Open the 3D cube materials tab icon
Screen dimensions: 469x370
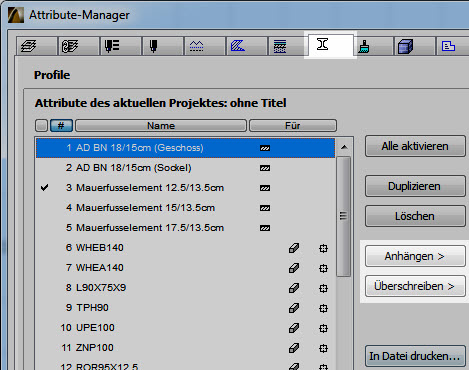point(405,46)
